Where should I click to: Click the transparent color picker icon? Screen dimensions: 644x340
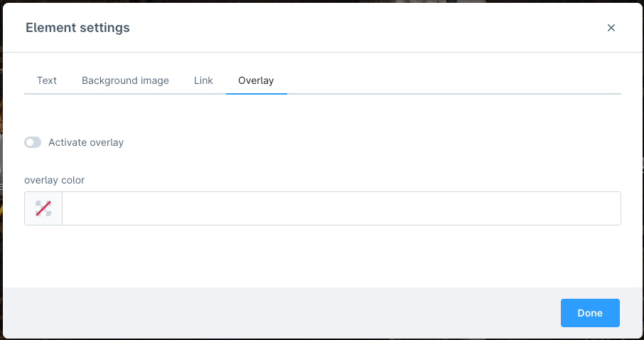[43, 208]
